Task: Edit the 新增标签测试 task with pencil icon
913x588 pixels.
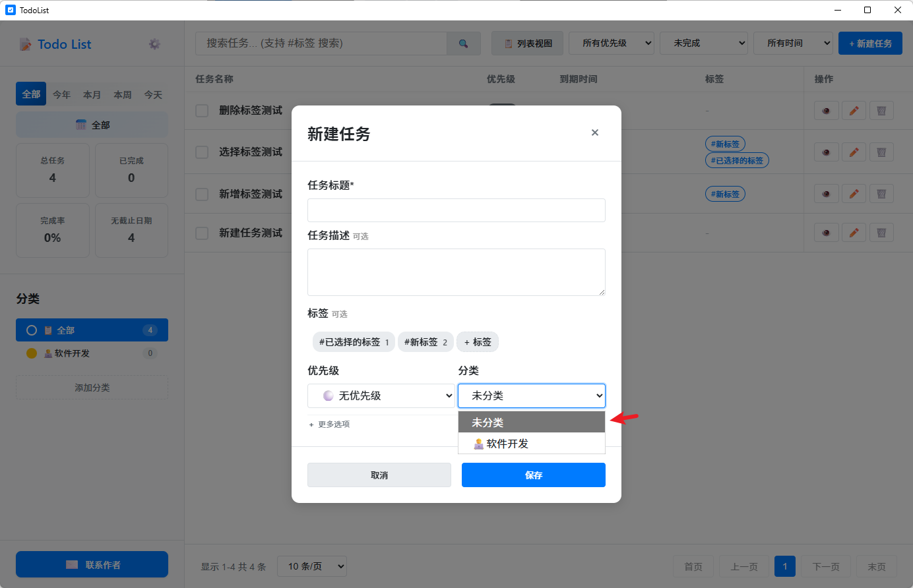Action: 854,194
